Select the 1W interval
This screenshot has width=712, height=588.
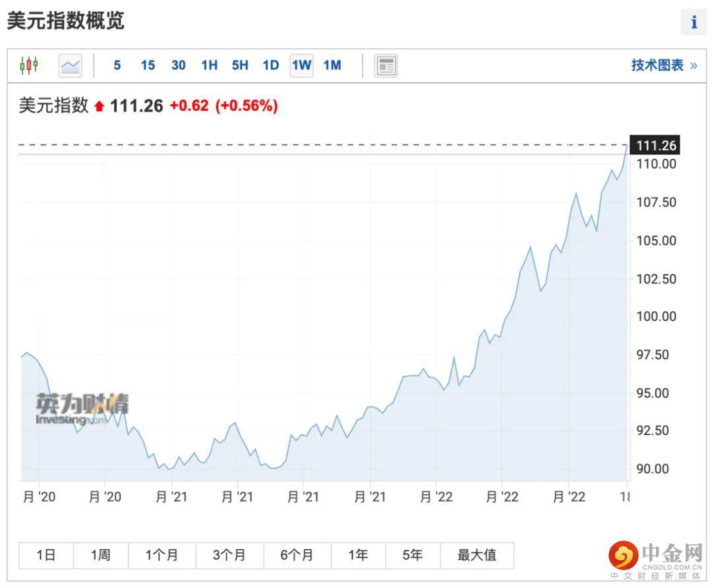[301, 66]
